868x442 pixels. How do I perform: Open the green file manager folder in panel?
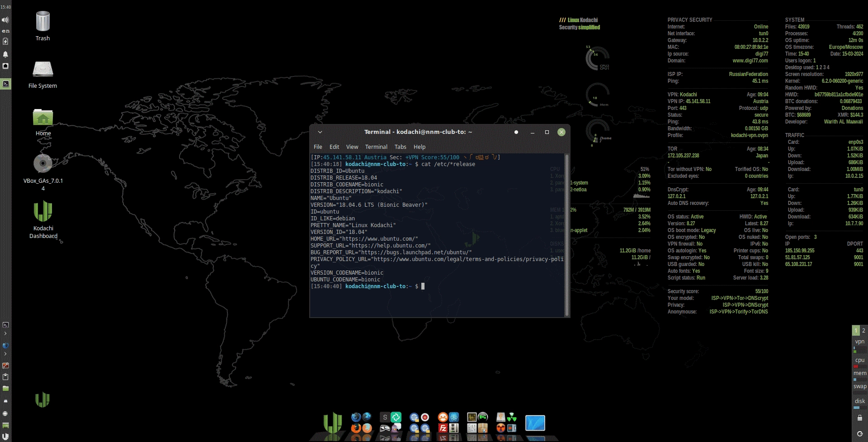5,389
